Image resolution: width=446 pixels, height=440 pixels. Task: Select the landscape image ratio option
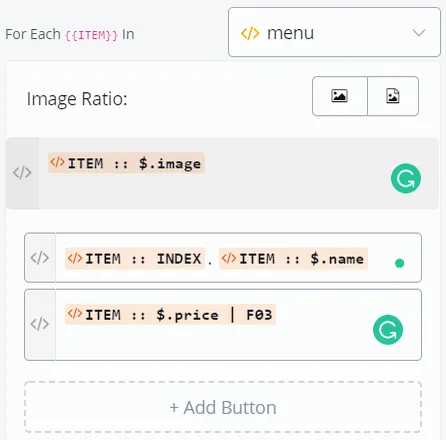click(340, 96)
